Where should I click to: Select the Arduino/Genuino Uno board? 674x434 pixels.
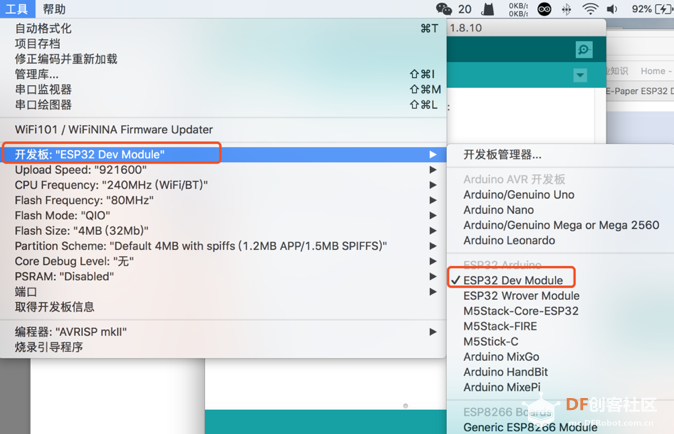(561, 195)
